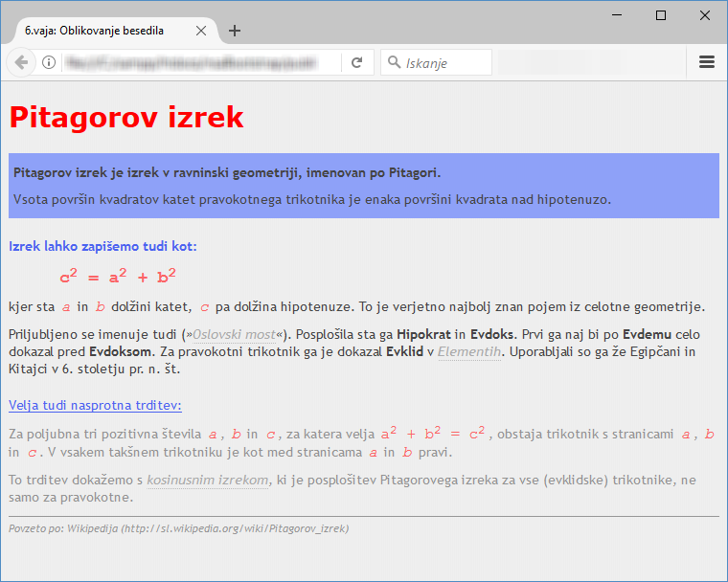Click bold intro sentence in blue box
This screenshot has width=728, height=582.
[x=227, y=172]
